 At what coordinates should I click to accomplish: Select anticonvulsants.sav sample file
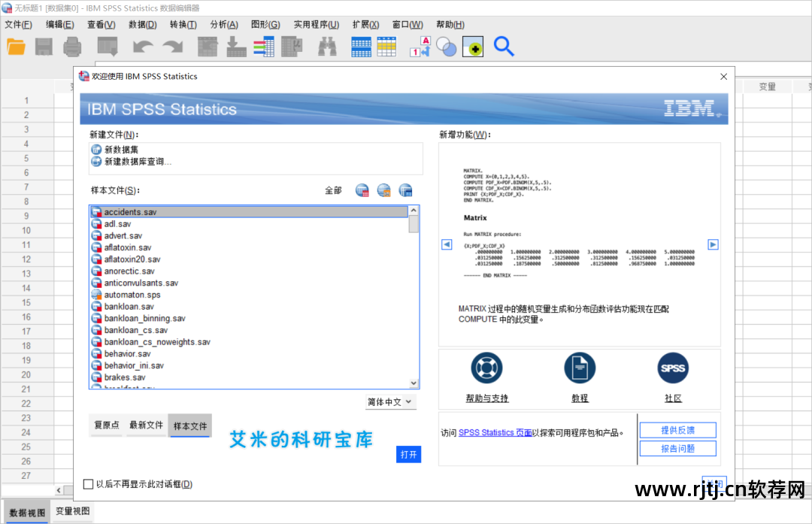pyautogui.click(x=249, y=283)
